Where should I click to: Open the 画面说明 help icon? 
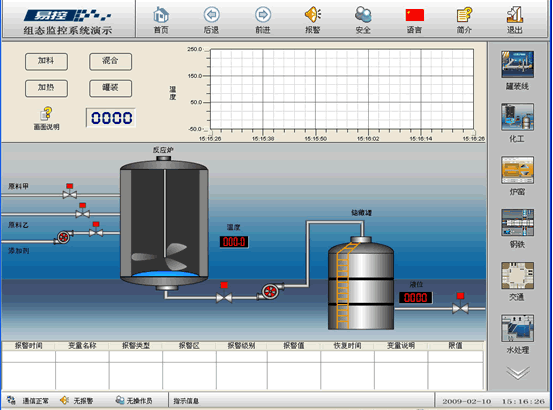click(46, 114)
